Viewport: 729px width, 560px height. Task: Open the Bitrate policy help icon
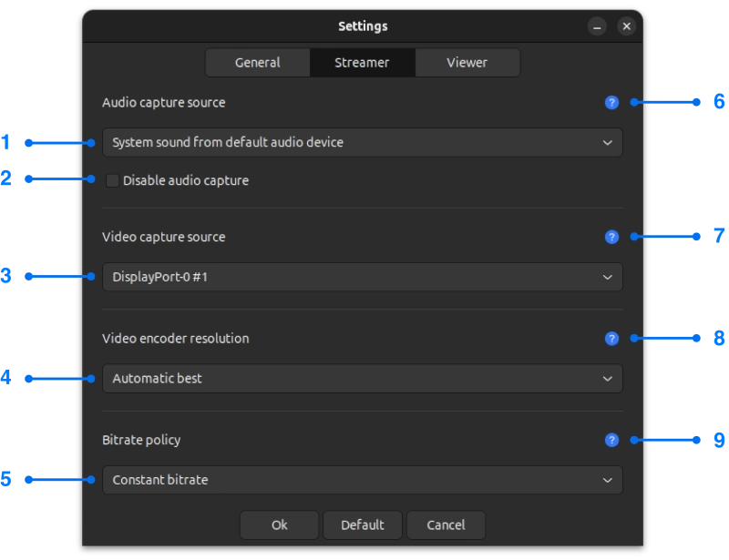click(x=611, y=440)
